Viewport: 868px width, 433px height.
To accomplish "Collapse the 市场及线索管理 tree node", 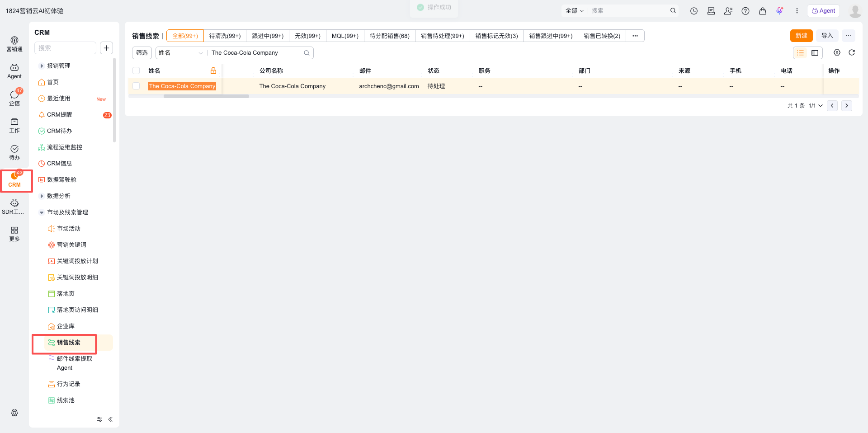I will [42, 212].
